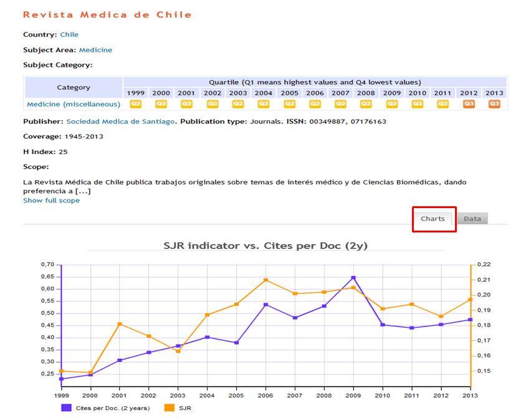Viewport: 531px width, 420px height.
Task: Click the 2009 Cites per Doc peak point
Action: [353, 278]
